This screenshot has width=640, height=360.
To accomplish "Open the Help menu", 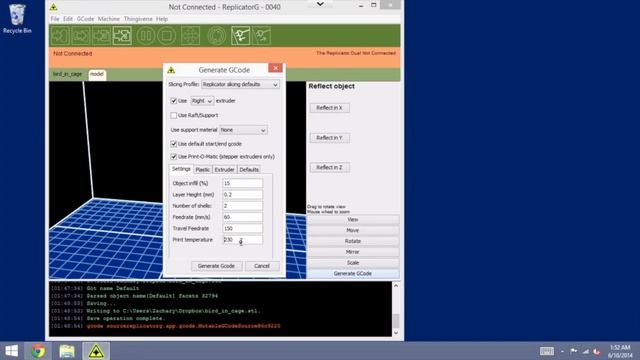I will (162, 19).
